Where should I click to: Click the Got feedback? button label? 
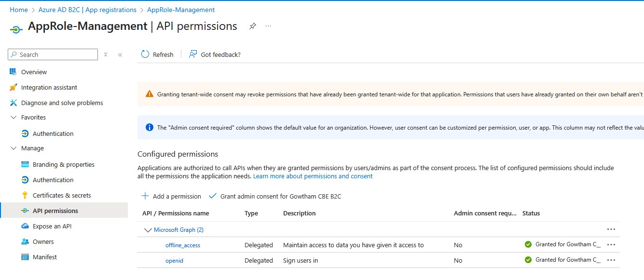point(220,54)
